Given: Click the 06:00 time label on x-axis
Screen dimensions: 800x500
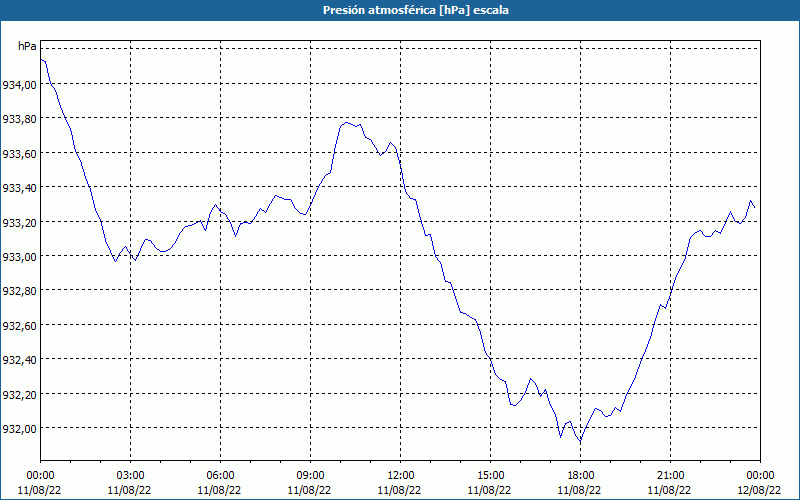Looking at the screenshot, I should coord(220,476).
